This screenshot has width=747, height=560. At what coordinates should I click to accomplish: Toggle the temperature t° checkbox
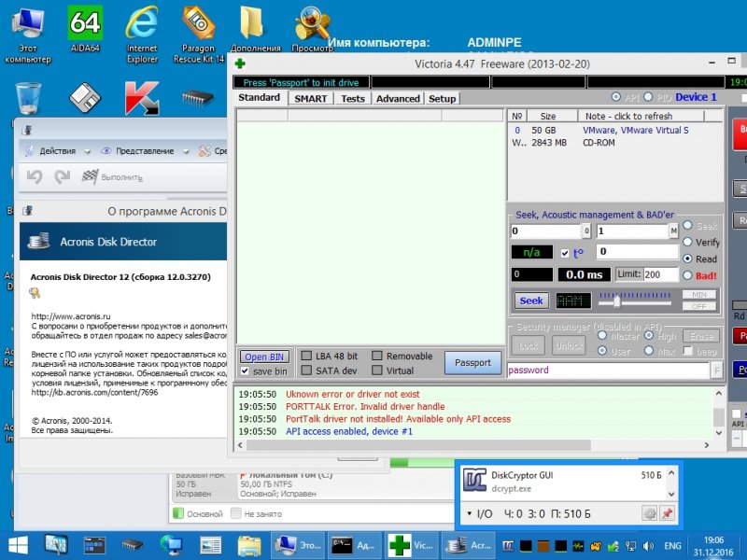tap(565, 253)
